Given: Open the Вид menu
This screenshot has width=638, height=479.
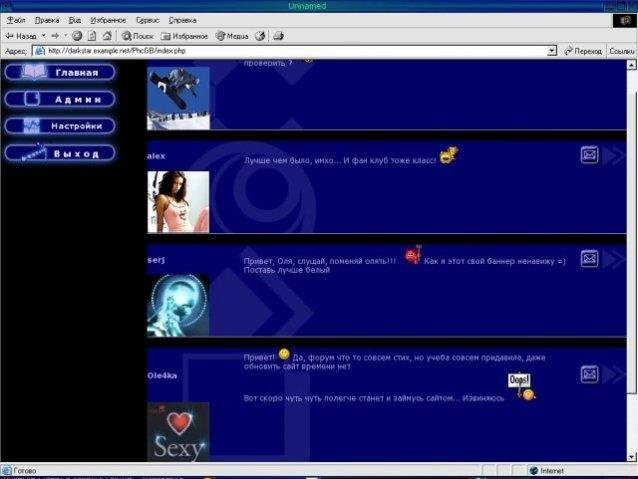Looking at the screenshot, I should tap(74, 20).
